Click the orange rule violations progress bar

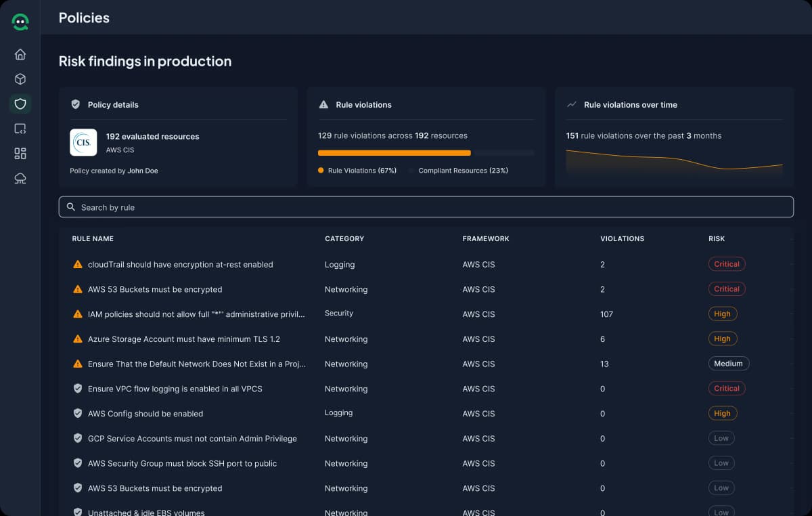click(x=394, y=152)
